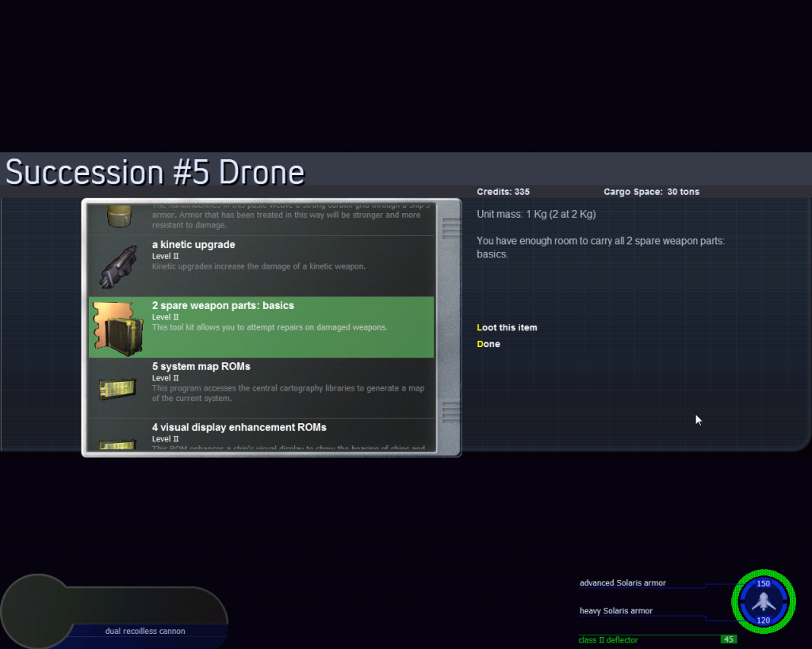Select 5 system map ROMs item
812x649 pixels.
(x=261, y=388)
